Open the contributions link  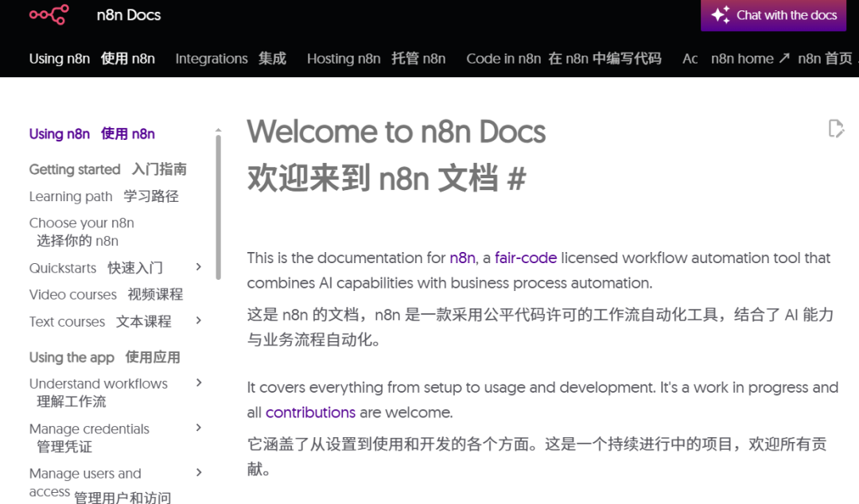point(311,413)
